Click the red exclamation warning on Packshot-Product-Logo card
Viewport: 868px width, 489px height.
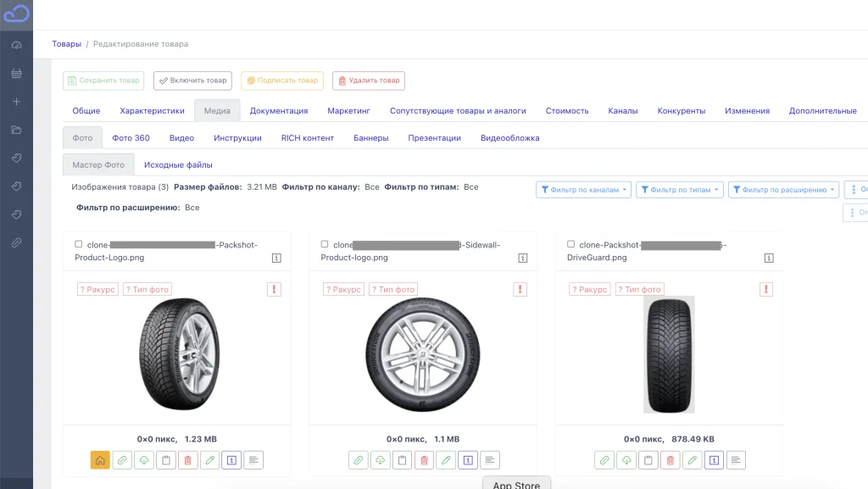tap(274, 289)
